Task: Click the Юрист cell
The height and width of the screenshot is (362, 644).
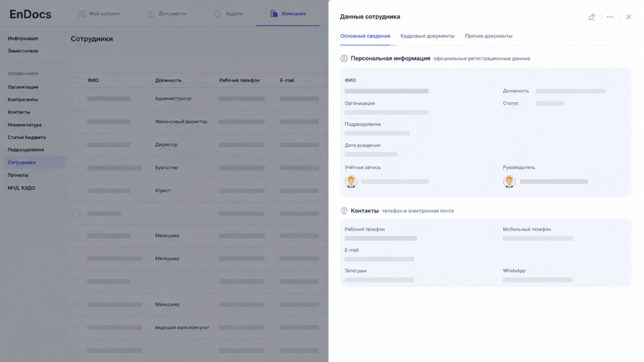Action: (x=163, y=190)
